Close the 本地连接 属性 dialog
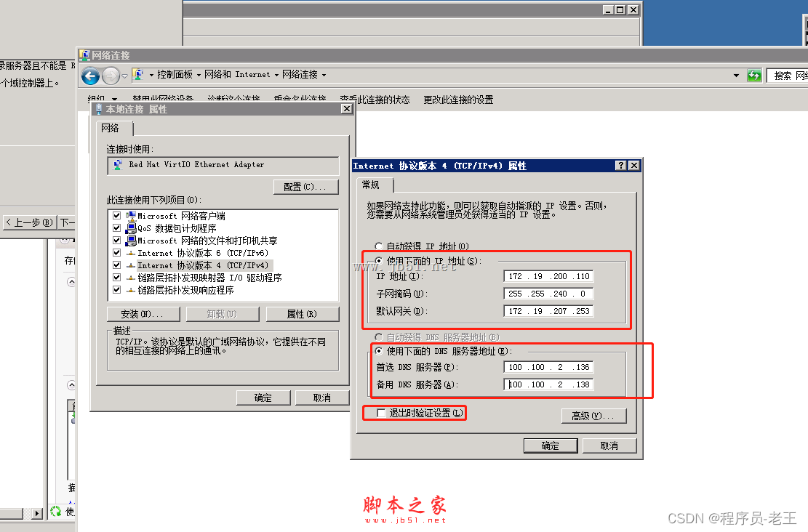This screenshot has height=532, width=808. (347, 109)
